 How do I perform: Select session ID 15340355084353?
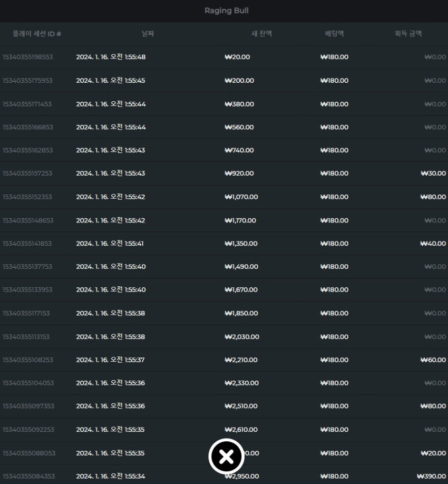28,476
